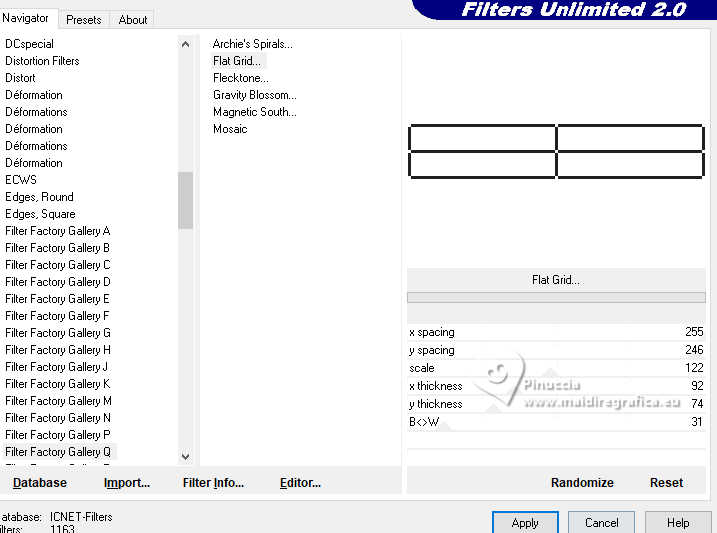Image resolution: width=717 pixels, height=533 pixels.
Task: Click the progress bar under Flat Grid...
Action: click(556, 298)
